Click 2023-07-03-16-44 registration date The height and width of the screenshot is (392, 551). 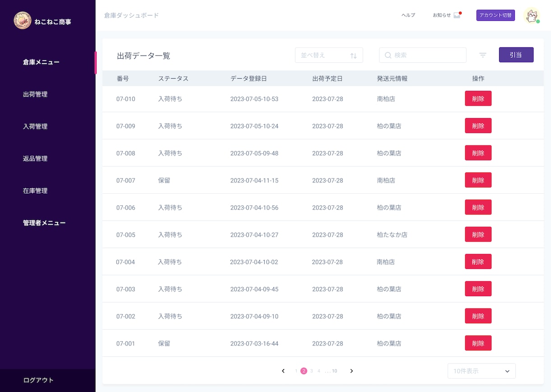[x=254, y=344]
